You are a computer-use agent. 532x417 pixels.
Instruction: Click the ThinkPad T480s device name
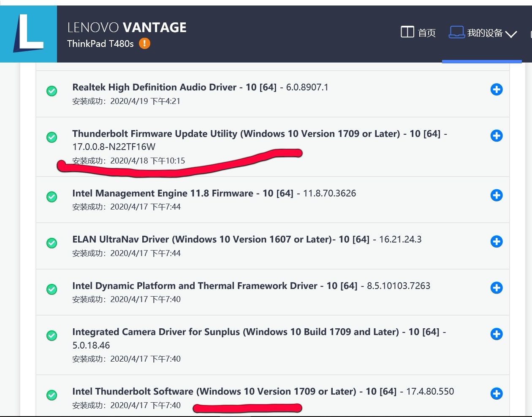click(x=100, y=44)
